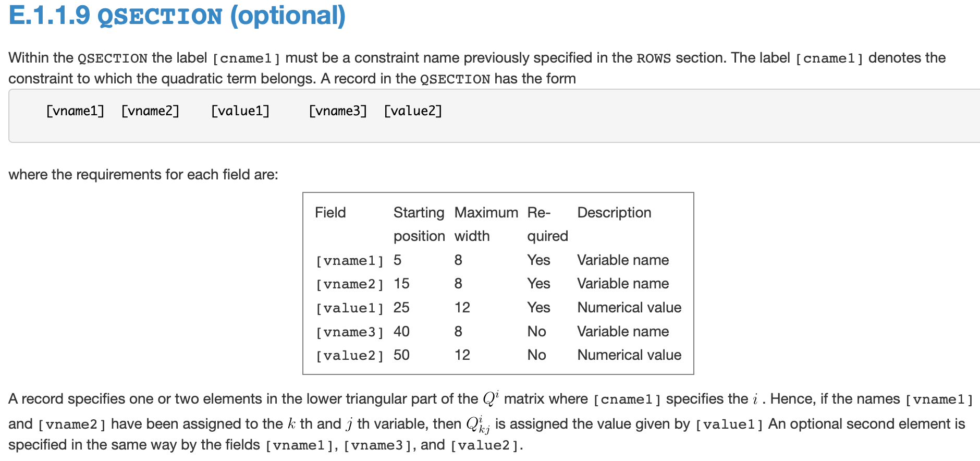980x461 pixels.
Task: Click the Q superscript i matrix symbol
Action: pyautogui.click(x=491, y=398)
